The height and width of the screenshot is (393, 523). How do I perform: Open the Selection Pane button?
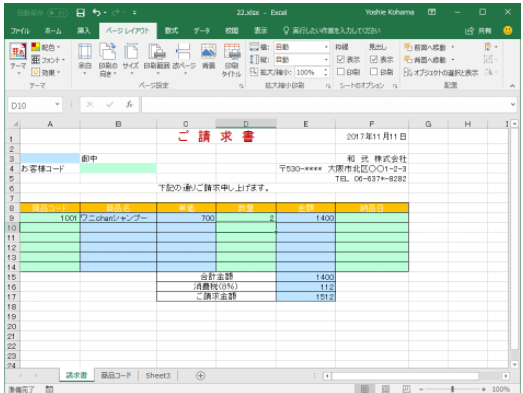pyautogui.click(x=441, y=72)
